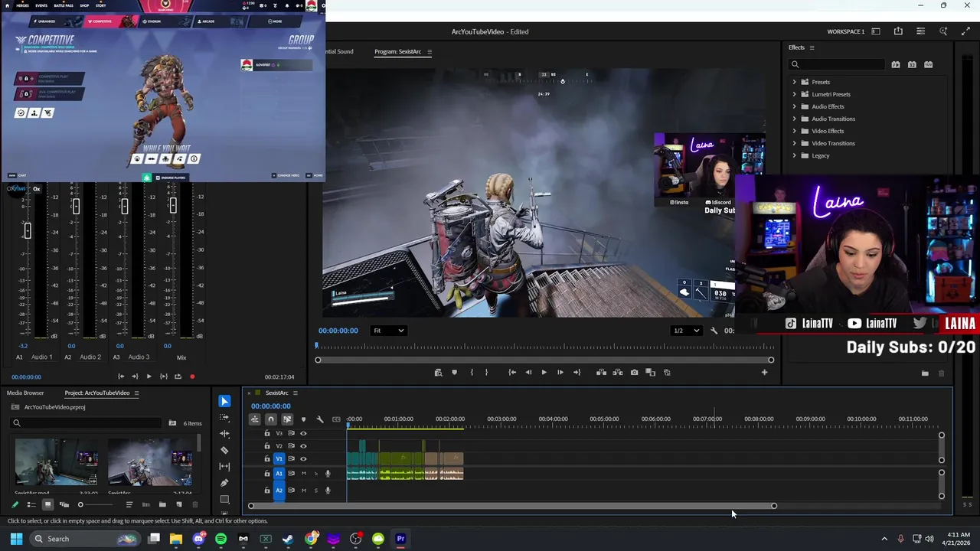Viewport: 980px width, 551px height.
Task: Toggle V1 track output eye
Action: pos(303,458)
